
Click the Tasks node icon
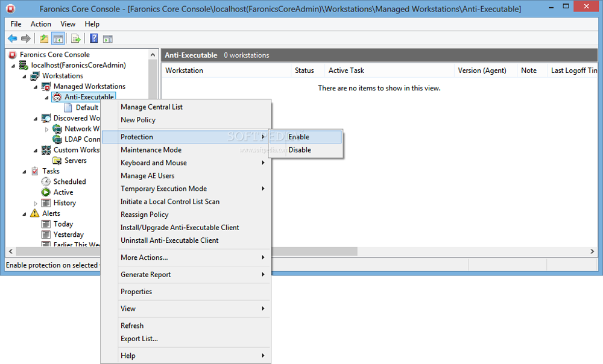coord(35,171)
